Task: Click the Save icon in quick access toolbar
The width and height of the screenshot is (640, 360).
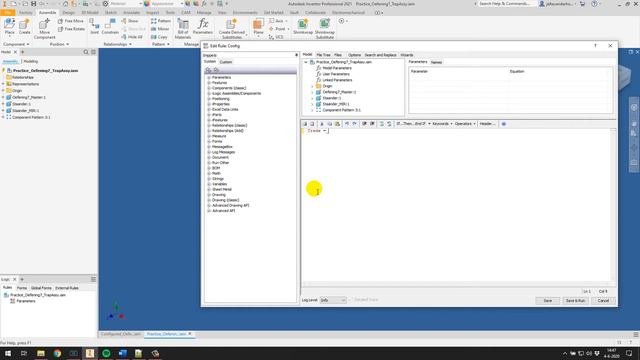Action: pos(33,4)
